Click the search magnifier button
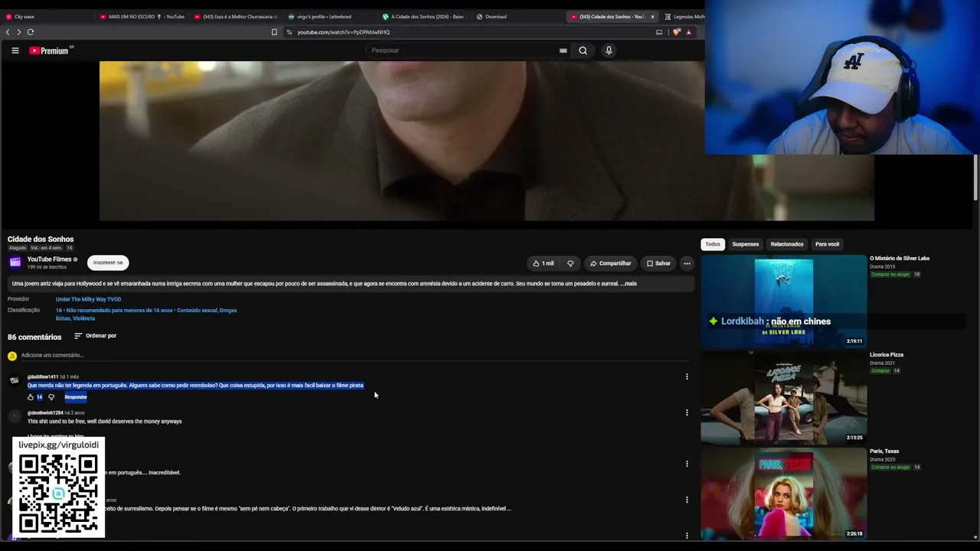The width and height of the screenshot is (980, 551). [x=583, y=51]
